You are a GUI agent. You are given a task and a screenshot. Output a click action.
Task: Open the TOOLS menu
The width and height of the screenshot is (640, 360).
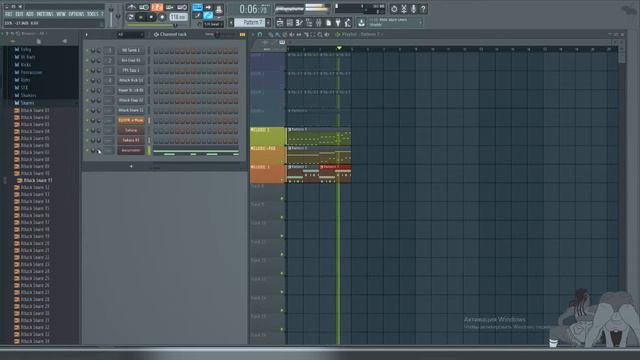pos(92,14)
